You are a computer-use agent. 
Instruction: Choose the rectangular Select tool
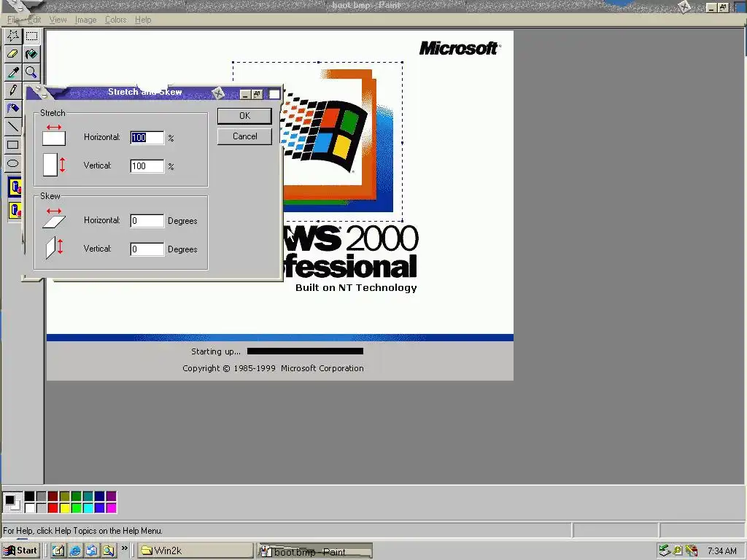31,36
